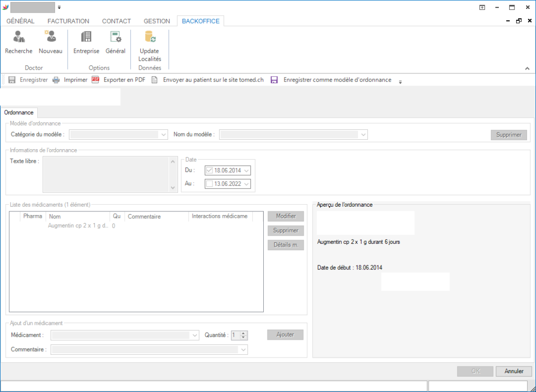Select the Augmentin row in medication list
The image size is (536, 392).
79,226
